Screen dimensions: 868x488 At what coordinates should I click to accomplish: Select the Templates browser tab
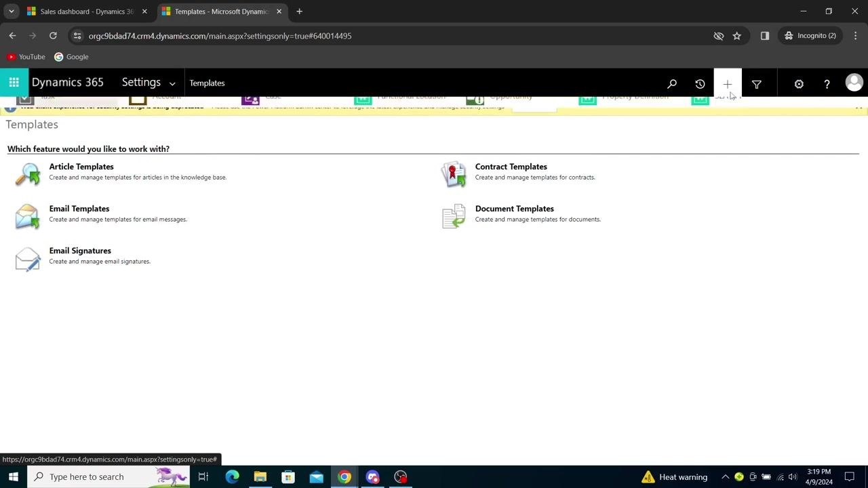coord(221,12)
